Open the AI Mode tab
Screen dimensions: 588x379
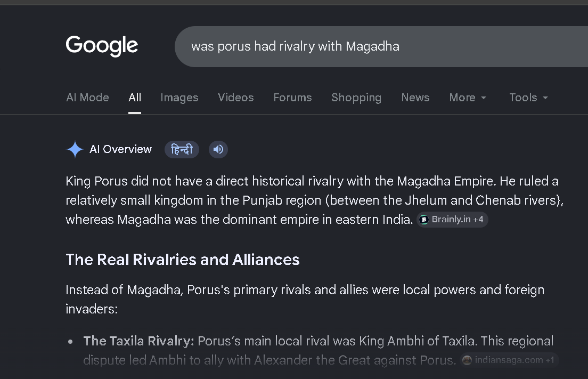pos(87,98)
